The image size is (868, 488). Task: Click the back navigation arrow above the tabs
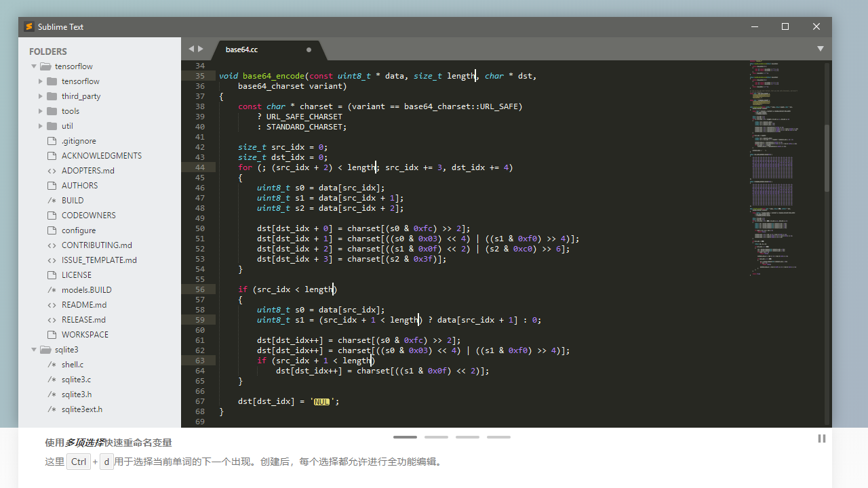[x=192, y=49]
